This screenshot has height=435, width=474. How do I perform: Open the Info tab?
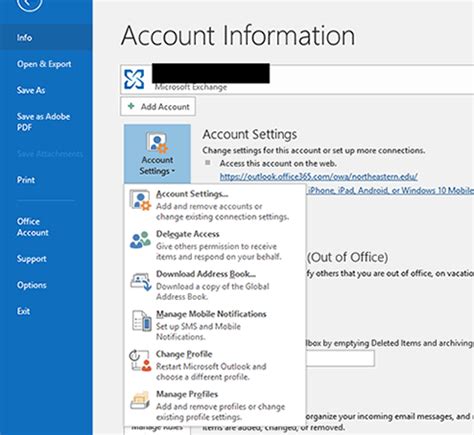[x=46, y=38]
